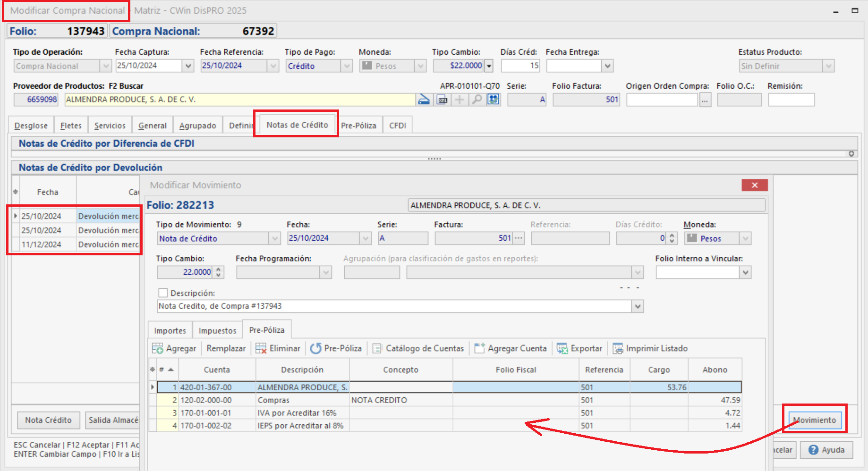Screen dimensions: 868x471
Task: Click the Remisión input field
Action: pos(791,100)
